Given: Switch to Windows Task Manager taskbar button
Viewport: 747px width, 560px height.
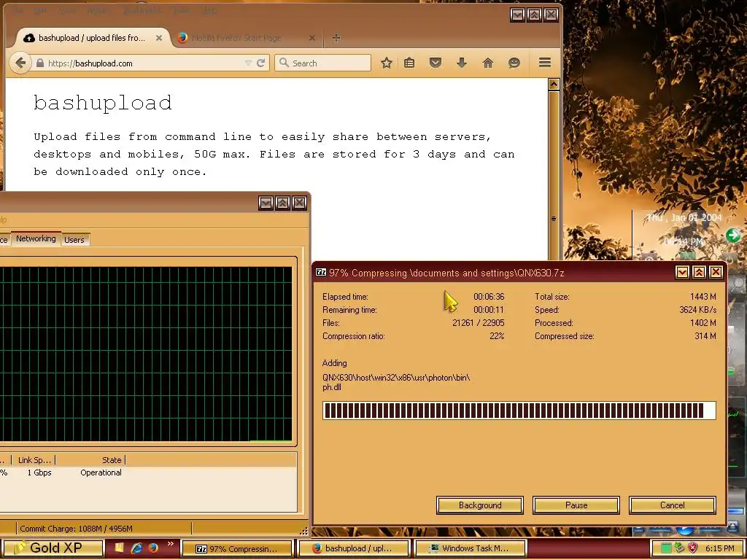Looking at the screenshot, I should click(x=471, y=548).
